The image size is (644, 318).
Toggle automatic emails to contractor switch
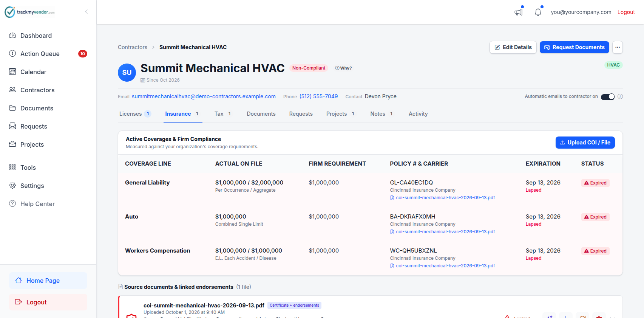point(608,97)
